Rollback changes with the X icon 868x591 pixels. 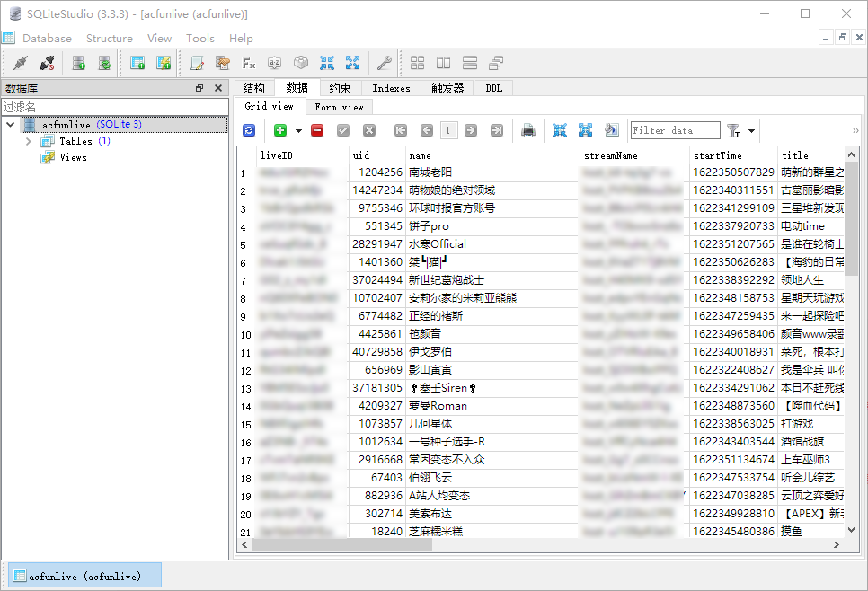[x=369, y=130]
